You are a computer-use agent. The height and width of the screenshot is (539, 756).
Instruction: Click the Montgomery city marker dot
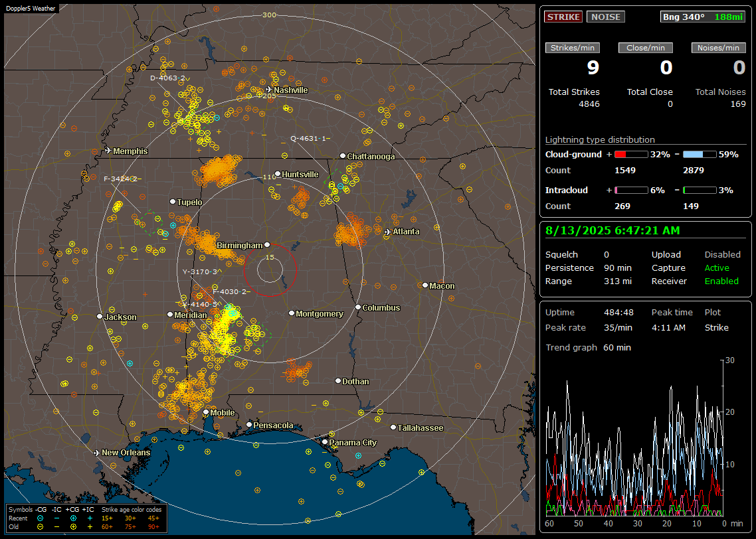[x=292, y=313]
